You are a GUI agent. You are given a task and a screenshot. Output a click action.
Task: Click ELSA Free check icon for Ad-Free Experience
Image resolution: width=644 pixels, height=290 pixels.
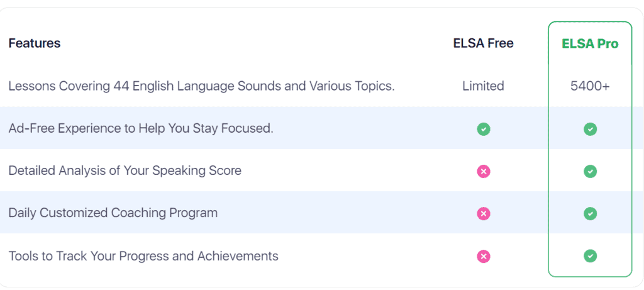click(484, 129)
